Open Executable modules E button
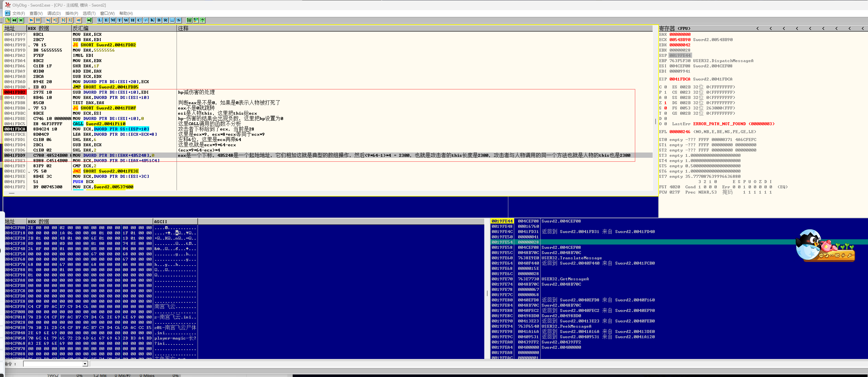The width and height of the screenshot is (868, 377). 107,20
